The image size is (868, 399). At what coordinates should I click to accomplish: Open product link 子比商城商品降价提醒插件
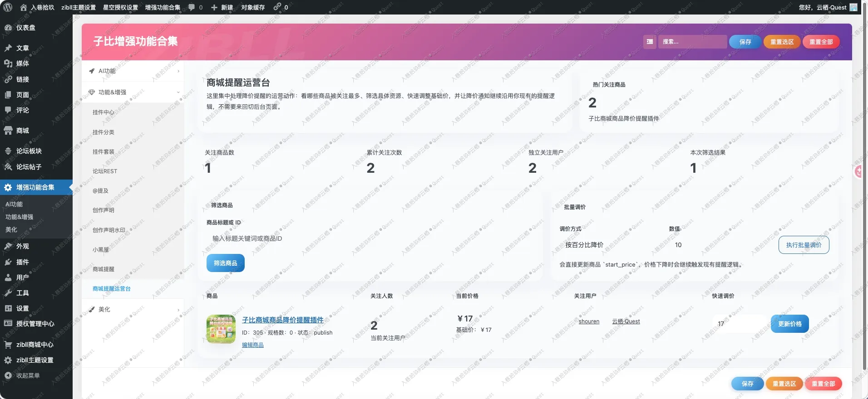(283, 320)
